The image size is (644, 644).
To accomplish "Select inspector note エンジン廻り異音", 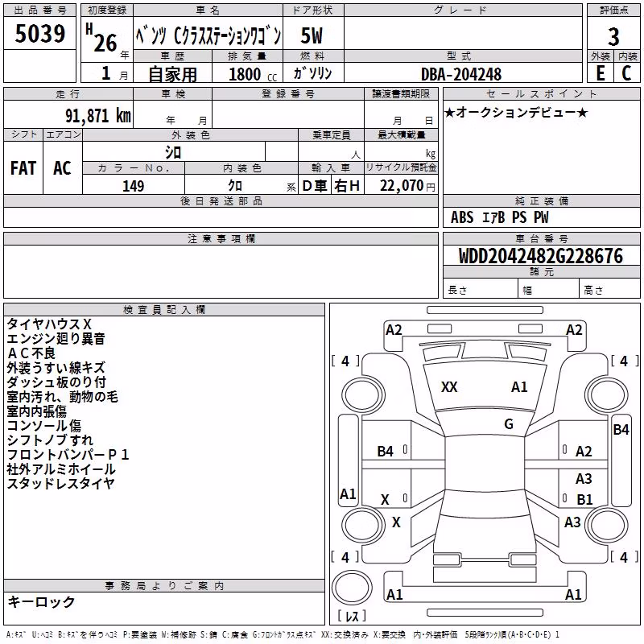I will click(x=56, y=338).
